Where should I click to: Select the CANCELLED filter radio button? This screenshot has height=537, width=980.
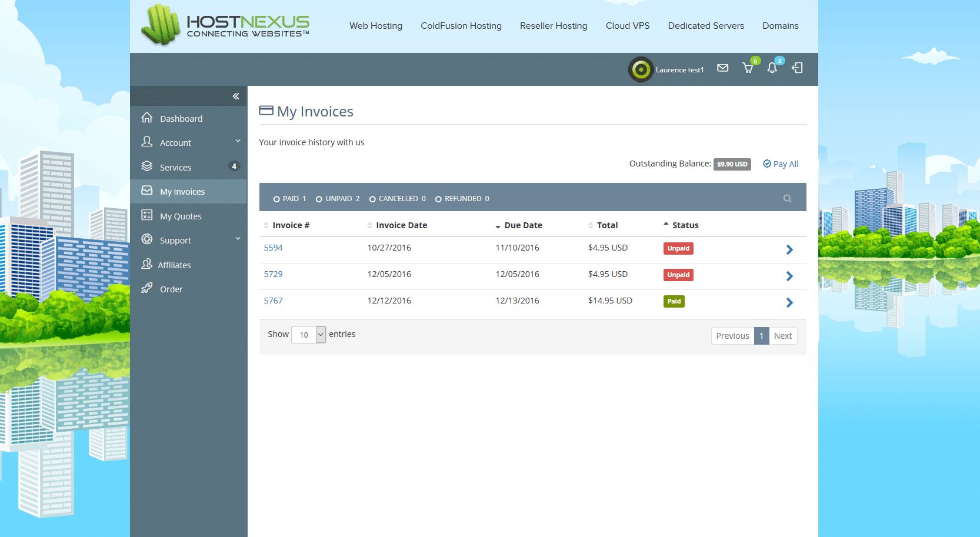coord(372,199)
